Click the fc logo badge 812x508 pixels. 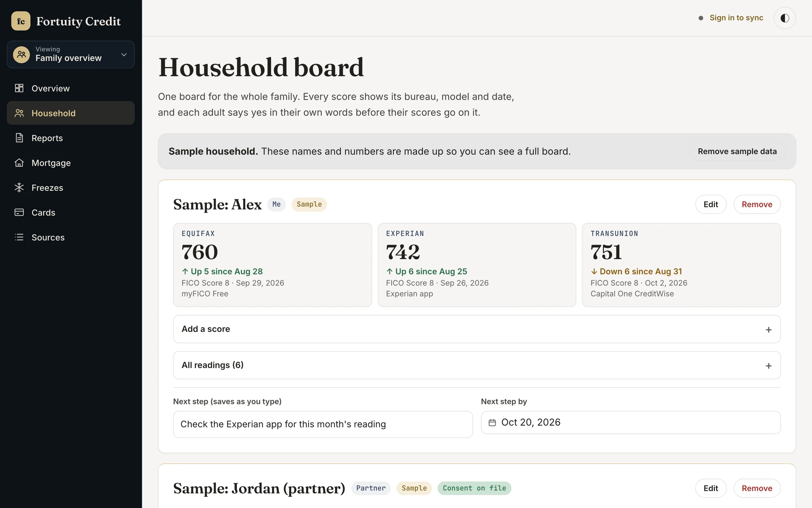(x=21, y=21)
